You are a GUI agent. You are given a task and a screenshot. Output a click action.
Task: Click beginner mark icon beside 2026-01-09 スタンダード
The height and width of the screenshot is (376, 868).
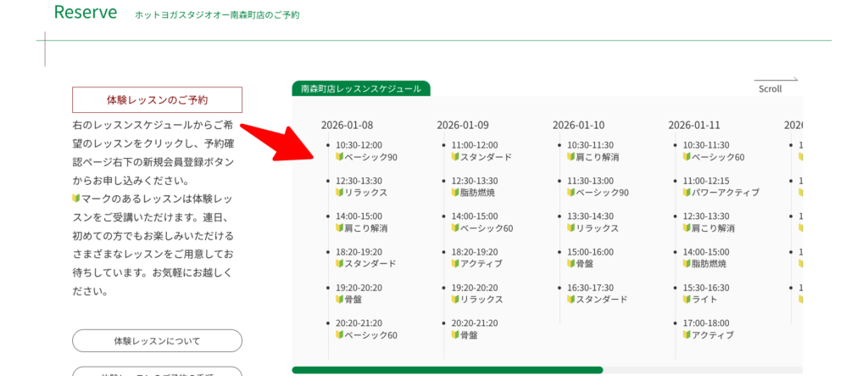[x=455, y=157]
